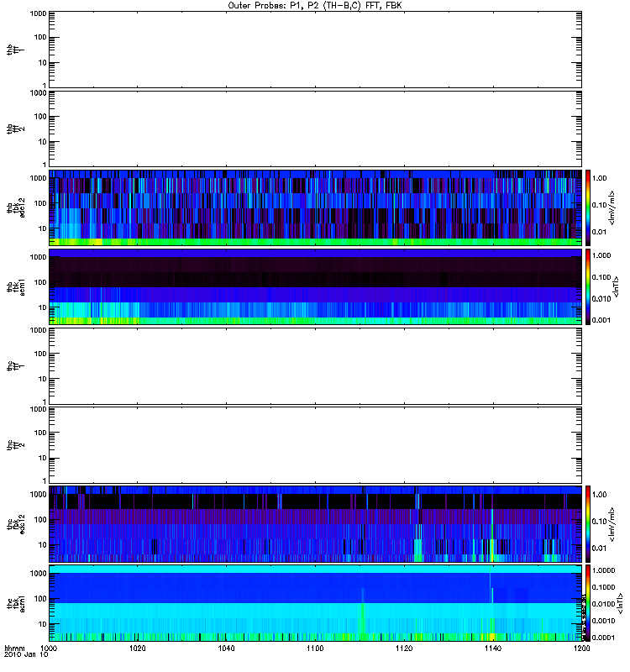
Task: Select the thb fbk scm1 spectrogram panel
Action: (316, 286)
